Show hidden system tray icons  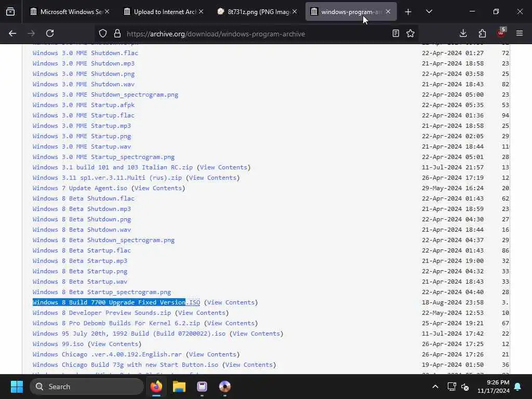(435, 387)
